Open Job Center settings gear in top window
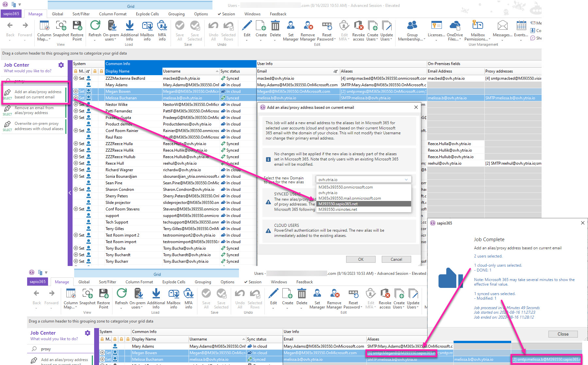This screenshot has width=588, height=365. coord(61,65)
